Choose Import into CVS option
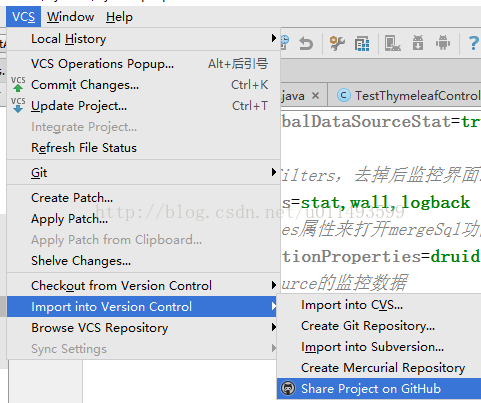Viewport: 481px width, 403px height. pyautogui.click(x=379, y=305)
